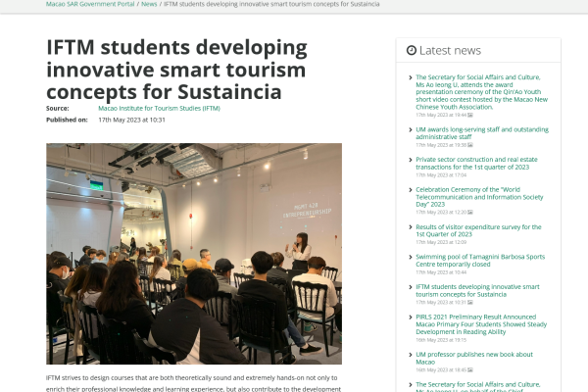Click image icon under UM professor book item

pyautogui.click(x=470, y=369)
